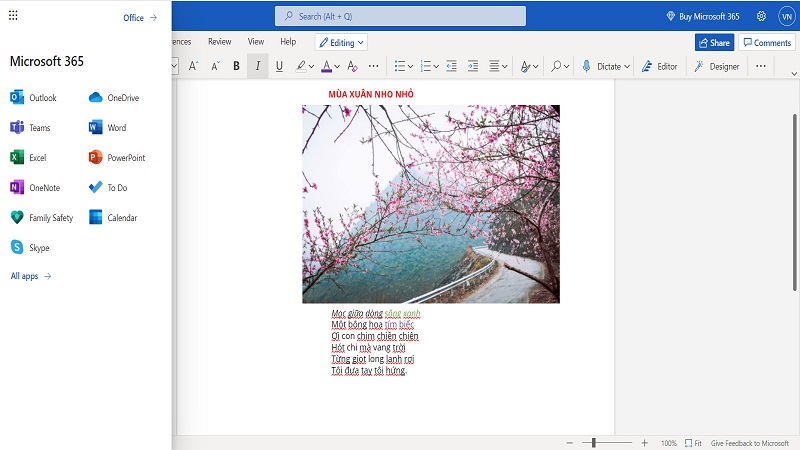Expand the ribbon with the chevron

pyautogui.click(x=794, y=73)
